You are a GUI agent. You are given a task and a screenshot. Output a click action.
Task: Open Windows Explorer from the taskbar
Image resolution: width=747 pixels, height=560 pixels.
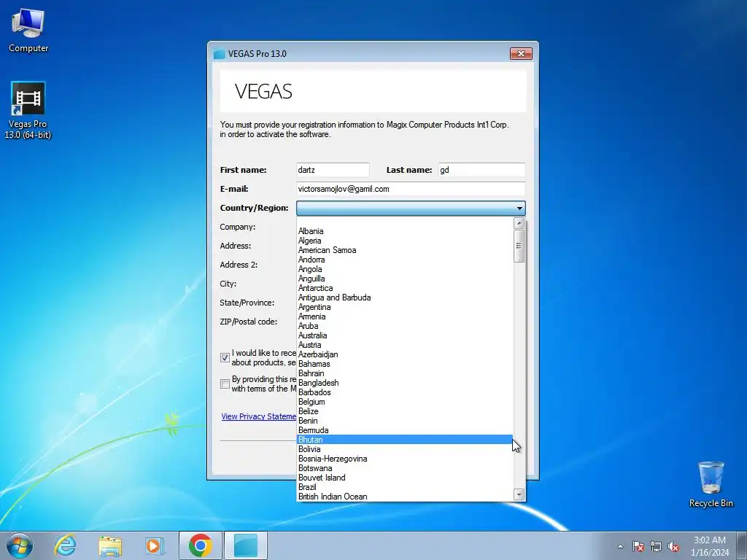[x=110, y=545]
